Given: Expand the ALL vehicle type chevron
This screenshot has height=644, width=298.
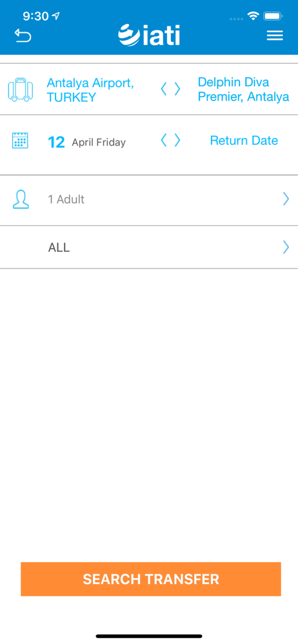Looking at the screenshot, I should coord(286,247).
